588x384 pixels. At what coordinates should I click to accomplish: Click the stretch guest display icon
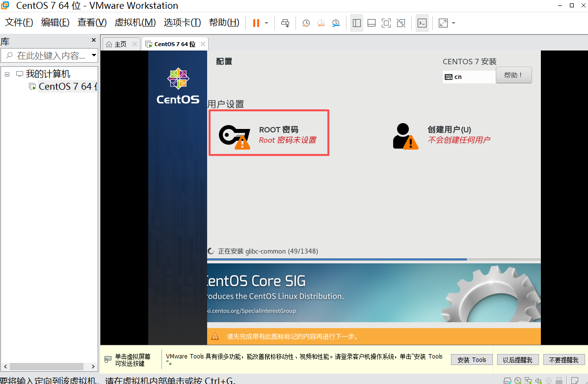coord(443,23)
